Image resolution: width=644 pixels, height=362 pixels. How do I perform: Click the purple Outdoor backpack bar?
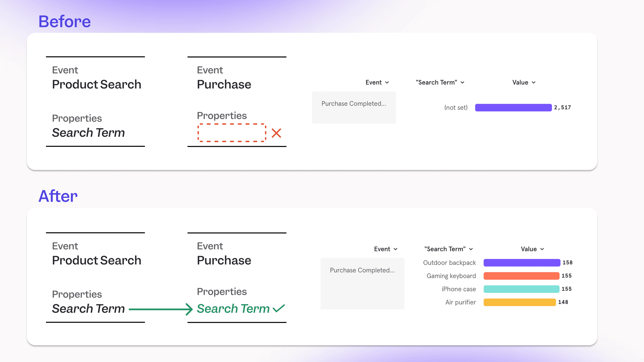pyautogui.click(x=522, y=263)
